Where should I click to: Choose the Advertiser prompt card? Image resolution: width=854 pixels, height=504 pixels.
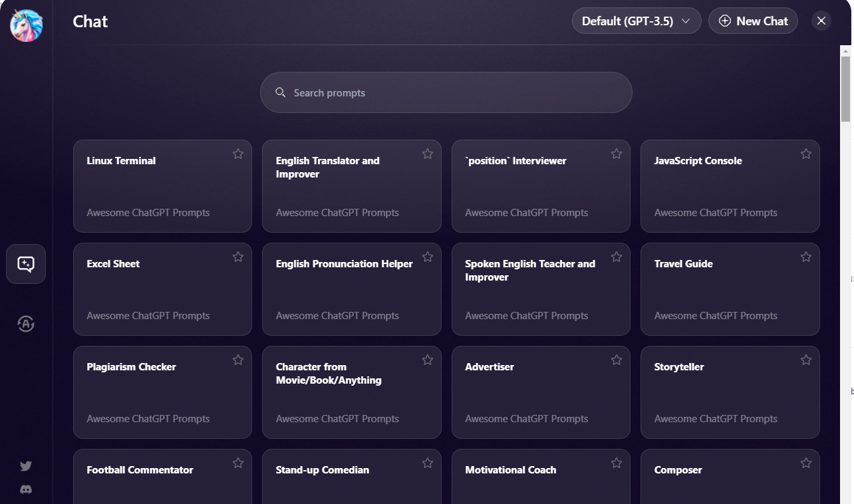tap(541, 392)
